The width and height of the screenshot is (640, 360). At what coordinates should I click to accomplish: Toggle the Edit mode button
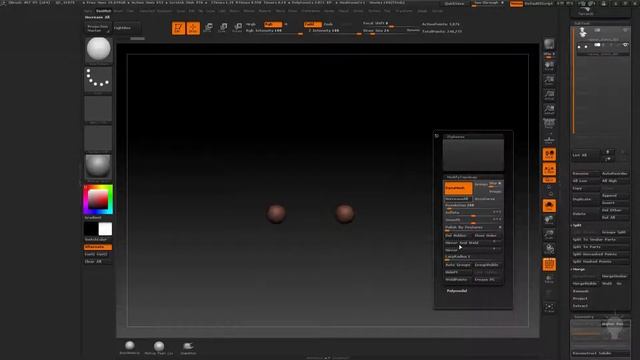click(x=178, y=28)
